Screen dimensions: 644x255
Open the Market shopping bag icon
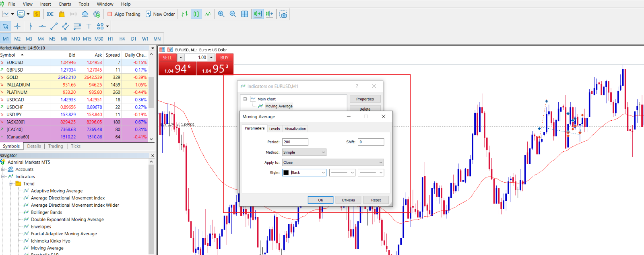pyautogui.click(x=62, y=14)
